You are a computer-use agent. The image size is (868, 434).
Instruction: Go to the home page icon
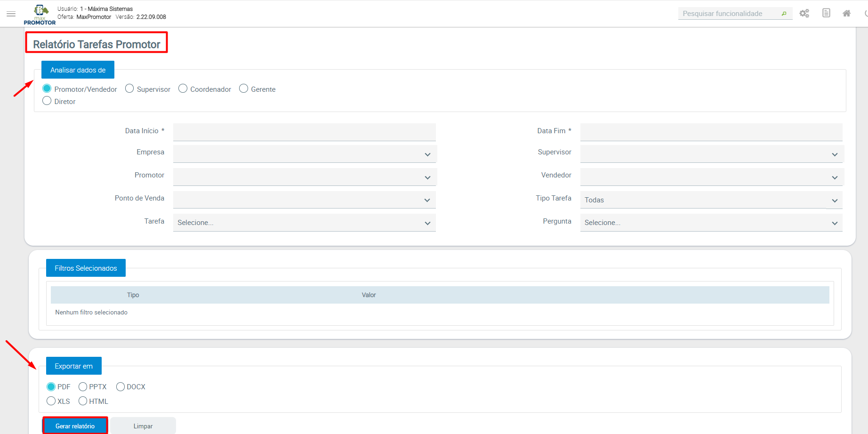click(846, 13)
